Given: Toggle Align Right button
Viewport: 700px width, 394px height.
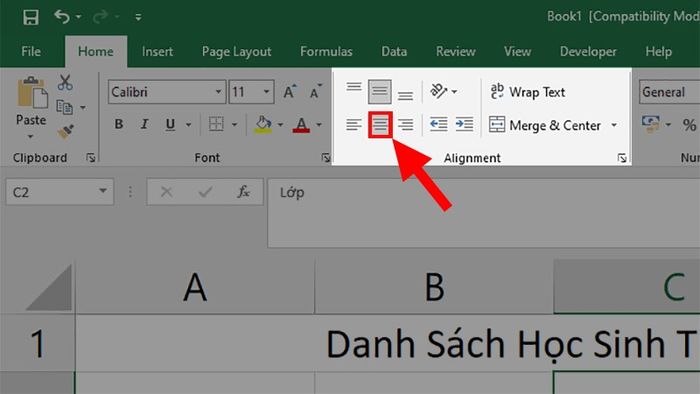Looking at the screenshot, I should point(405,124).
